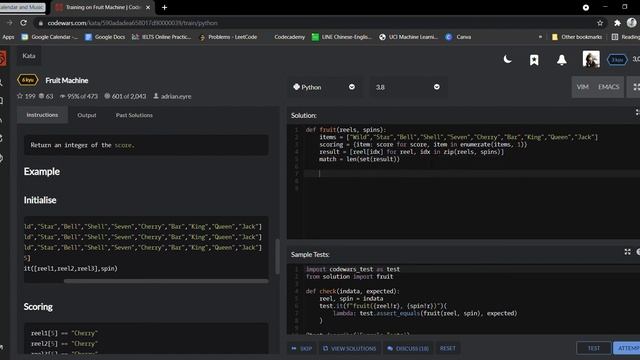This screenshot has width=640, height=360.
Task: Click VIEW SOLUTIONS button
Action: pos(349,348)
